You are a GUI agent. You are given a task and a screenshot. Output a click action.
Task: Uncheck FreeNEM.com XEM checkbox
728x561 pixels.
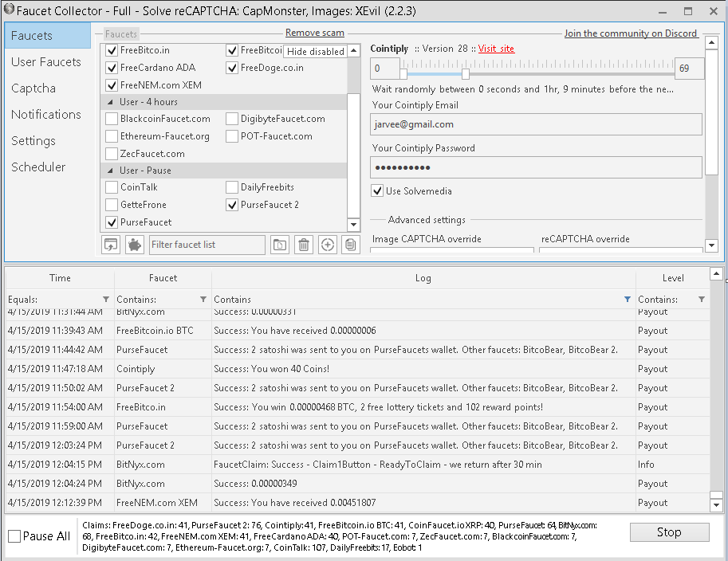click(x=112, y=85)
